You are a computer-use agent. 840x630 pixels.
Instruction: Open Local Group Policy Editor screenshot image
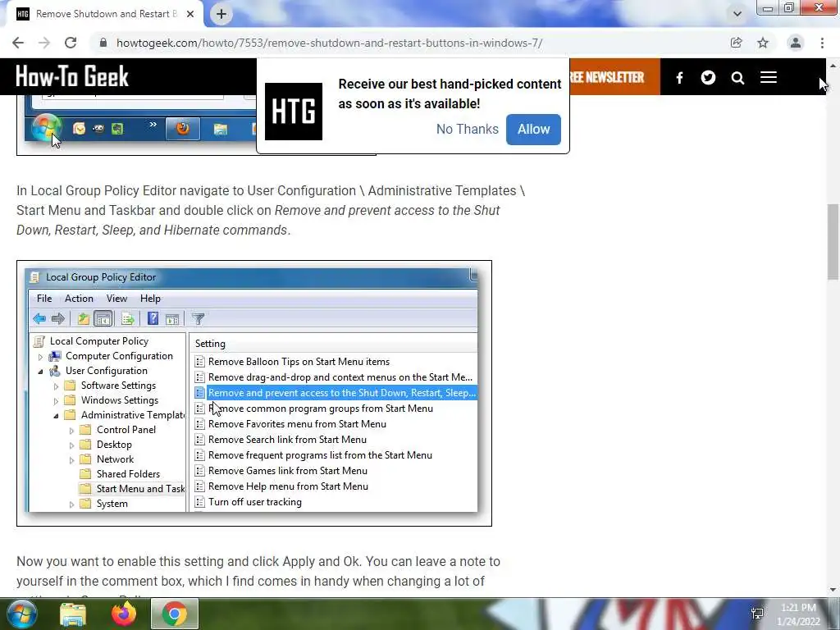254,393
